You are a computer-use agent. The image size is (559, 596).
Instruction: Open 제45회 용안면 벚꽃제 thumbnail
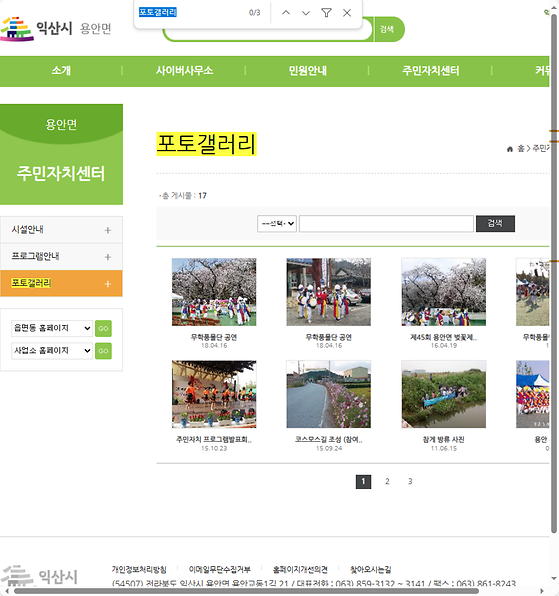(x=443, y=292)
